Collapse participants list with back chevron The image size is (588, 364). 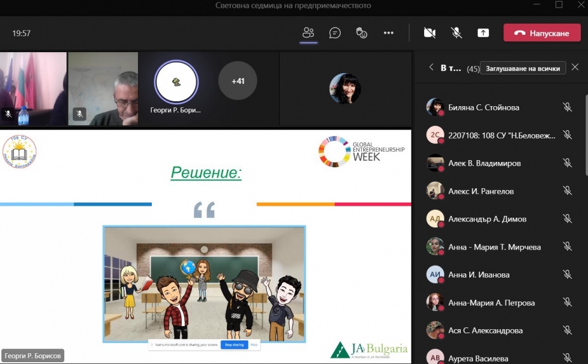pyautogui.click(x=431, y=68)
